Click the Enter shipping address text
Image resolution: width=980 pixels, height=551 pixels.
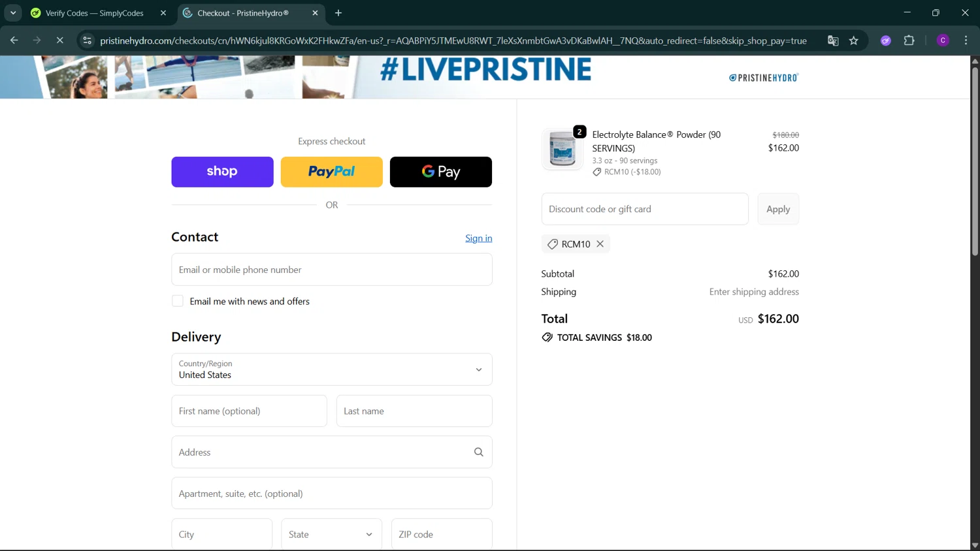pos(754,292)
